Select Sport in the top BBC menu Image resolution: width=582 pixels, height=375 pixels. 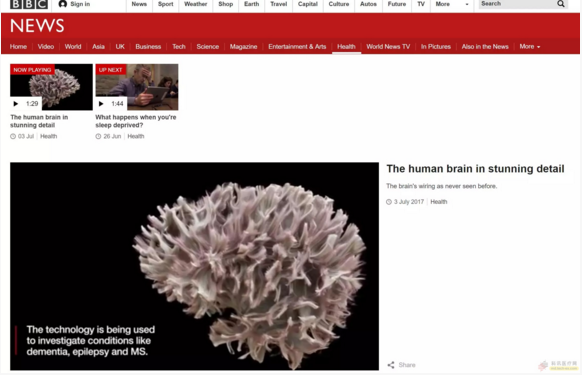click(166, 4)
